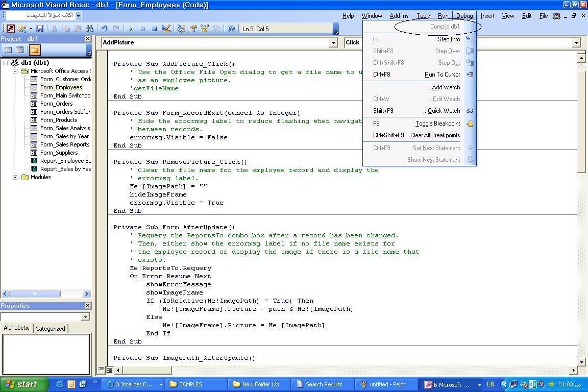Open SAMPLES folder from taskbar
This screenshot has width=588, height=392.
[196, 384]
